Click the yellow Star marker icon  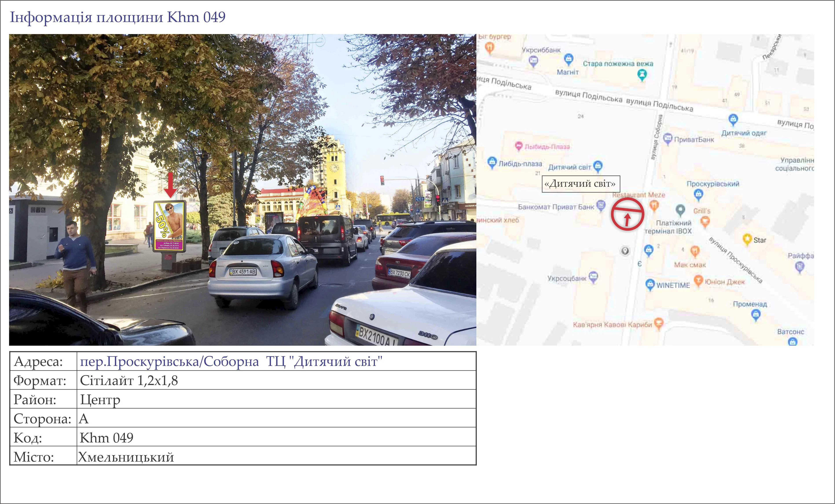[x=747, y=239]
